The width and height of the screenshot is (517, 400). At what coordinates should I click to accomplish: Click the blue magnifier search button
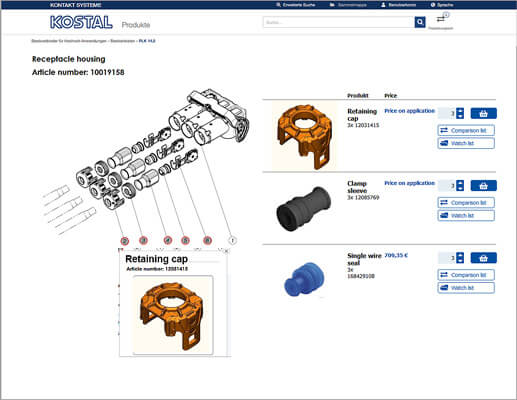click(420, 22)
